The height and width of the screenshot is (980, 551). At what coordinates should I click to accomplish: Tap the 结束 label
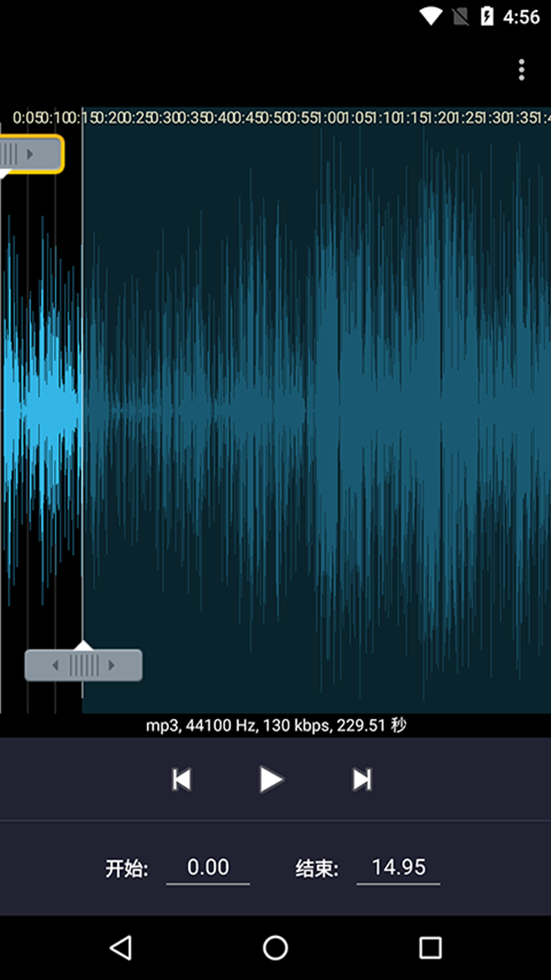pos(317,869)
